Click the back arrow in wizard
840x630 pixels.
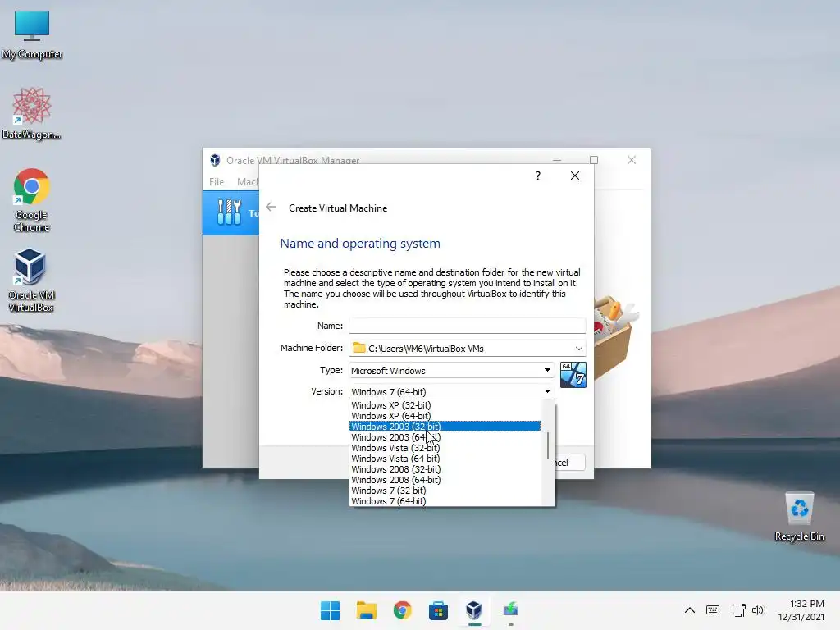(x=271, y=208)
